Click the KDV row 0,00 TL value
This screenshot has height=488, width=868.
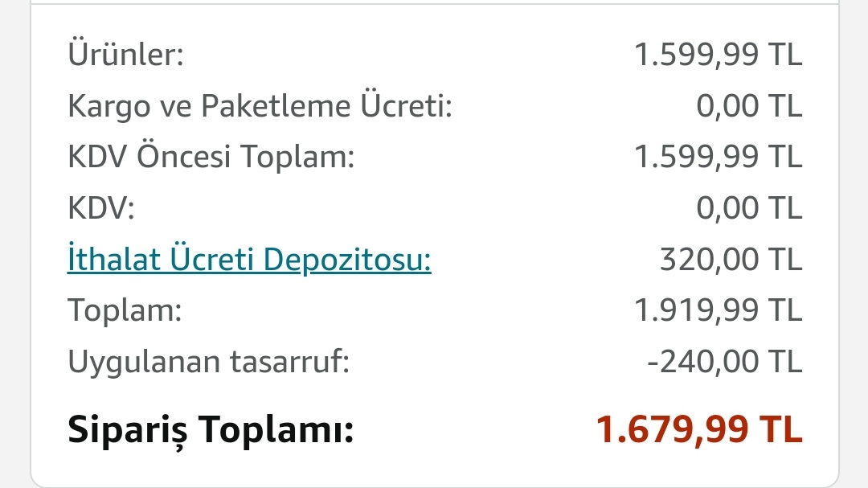(749, 207)
